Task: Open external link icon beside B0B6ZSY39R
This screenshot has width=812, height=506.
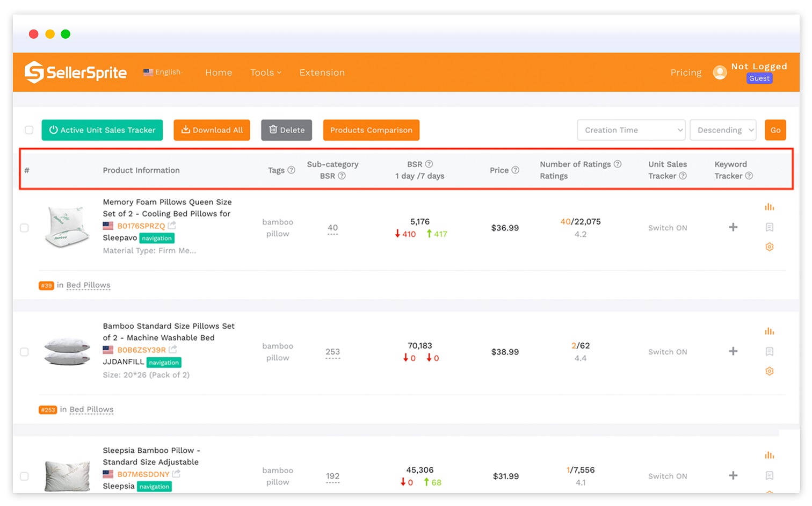Action: [173, 350]
